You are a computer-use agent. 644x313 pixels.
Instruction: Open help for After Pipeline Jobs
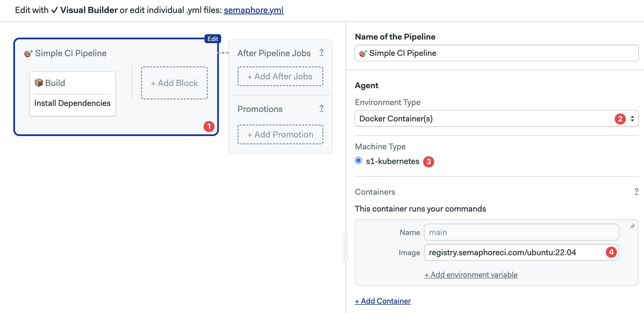(x=321, y=53)
